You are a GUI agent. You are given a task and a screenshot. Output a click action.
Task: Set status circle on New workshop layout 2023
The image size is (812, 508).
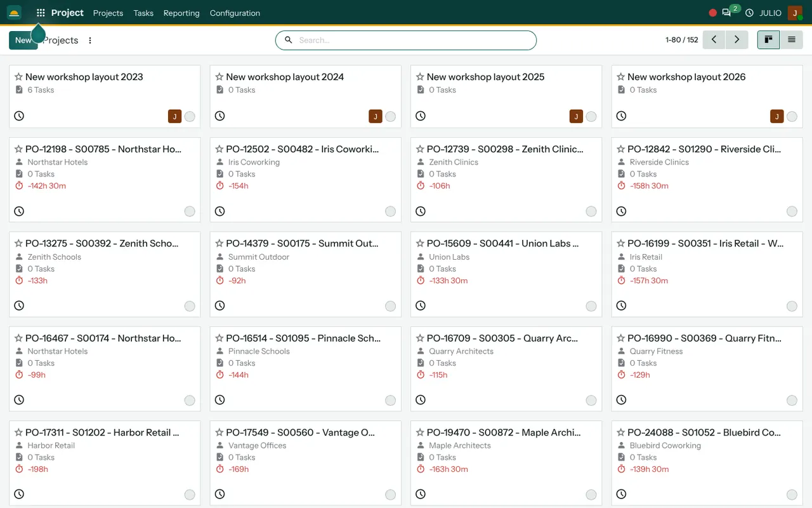pyautogui.click(x=190, y=116)
